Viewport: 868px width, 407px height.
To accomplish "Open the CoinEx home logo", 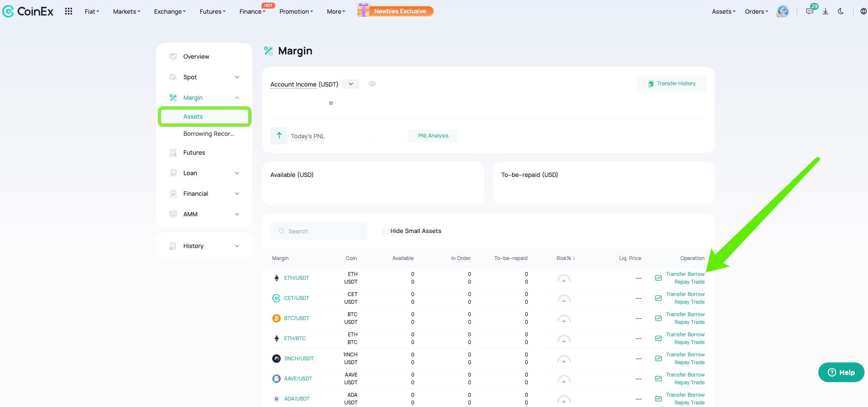I will pos(28,11).
